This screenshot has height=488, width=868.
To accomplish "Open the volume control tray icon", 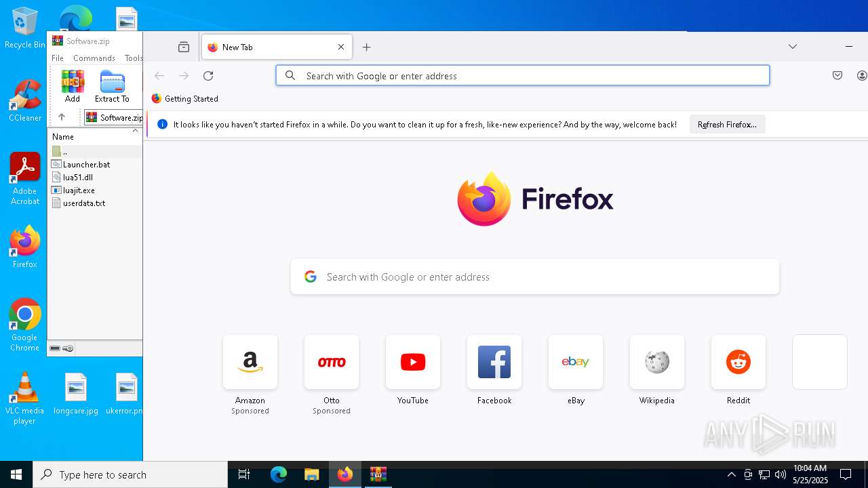I will point(781,474).
